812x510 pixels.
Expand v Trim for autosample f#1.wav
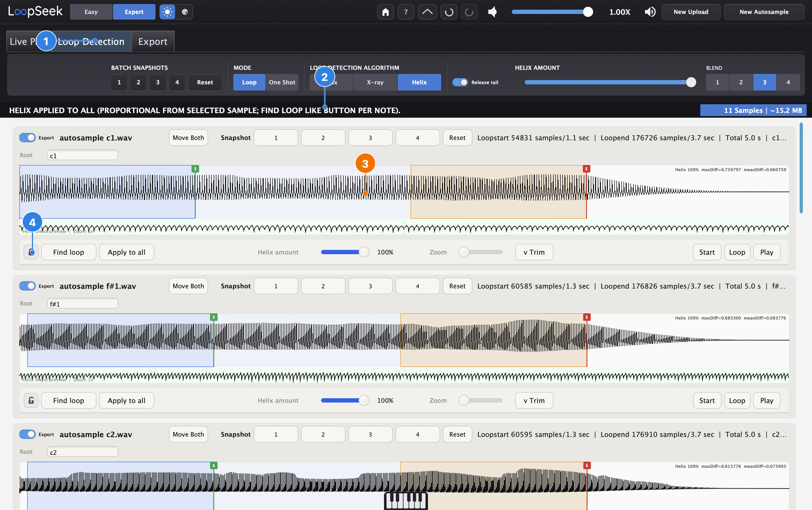(x=534, y=400)
